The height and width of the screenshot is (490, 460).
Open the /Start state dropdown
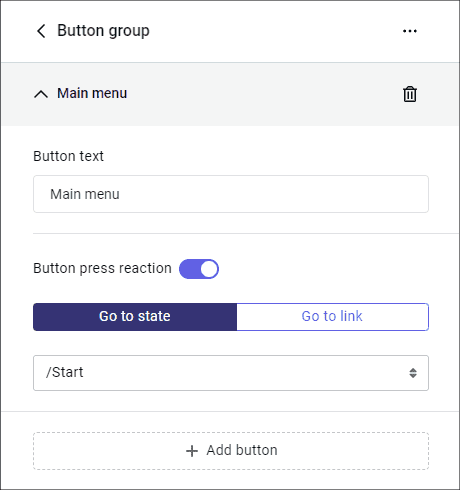[x=231, y=373]
